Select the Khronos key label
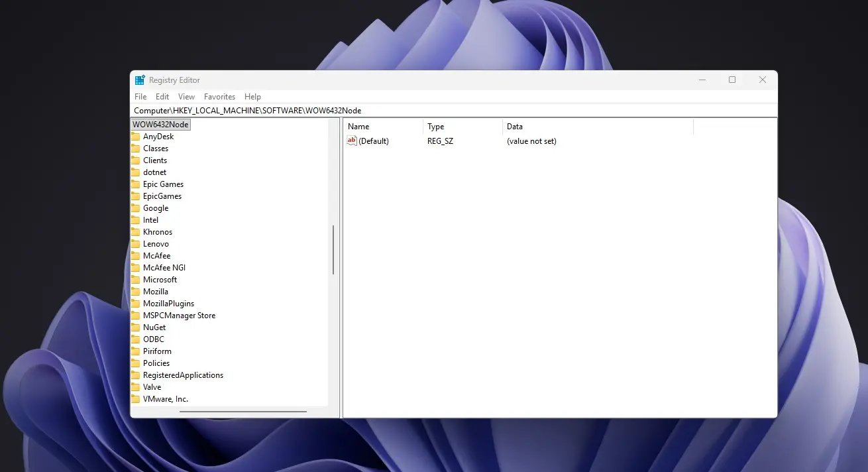The height and width of the screenshot is (472, 868). pos(158,232)
